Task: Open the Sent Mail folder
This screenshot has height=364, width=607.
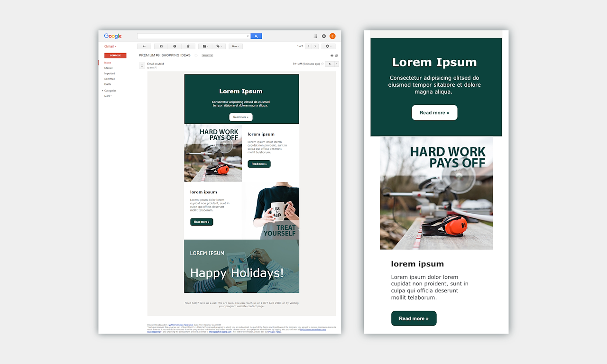Action: (110, 79)
